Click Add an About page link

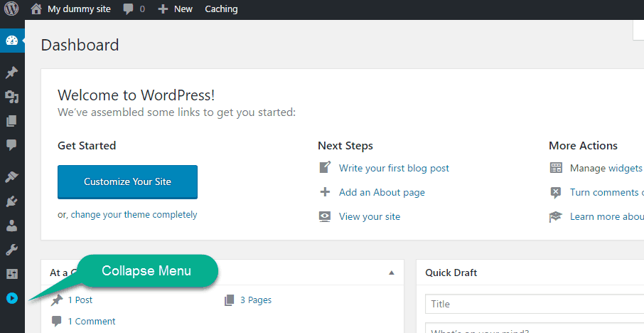[x=382, y=192]
